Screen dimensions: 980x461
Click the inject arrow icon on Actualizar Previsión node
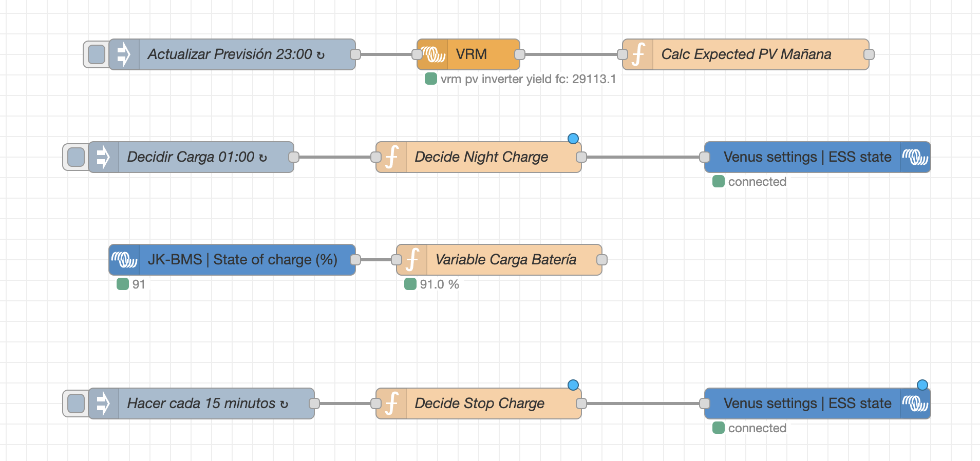pyautogui.click(x=124, y=54)
